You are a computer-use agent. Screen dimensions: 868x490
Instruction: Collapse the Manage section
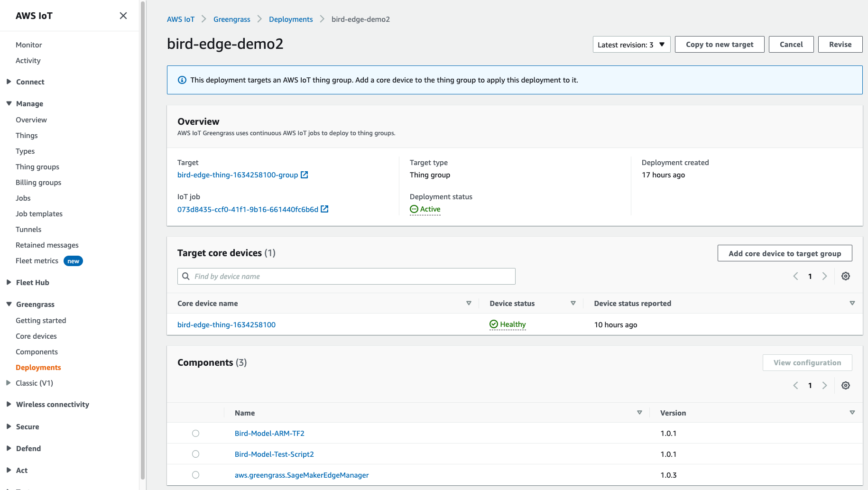coord(9,103)
